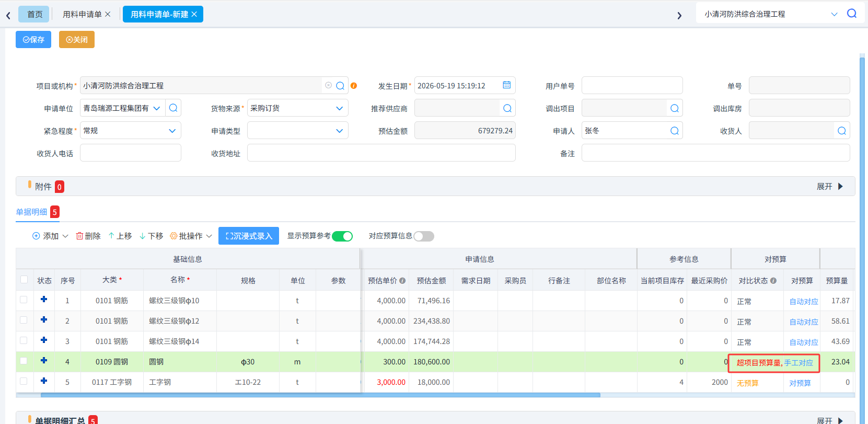Click the 删除 trash icon in toolbar
The width and height of the screenshot is (868, 424).
click(x=79, y=236)
